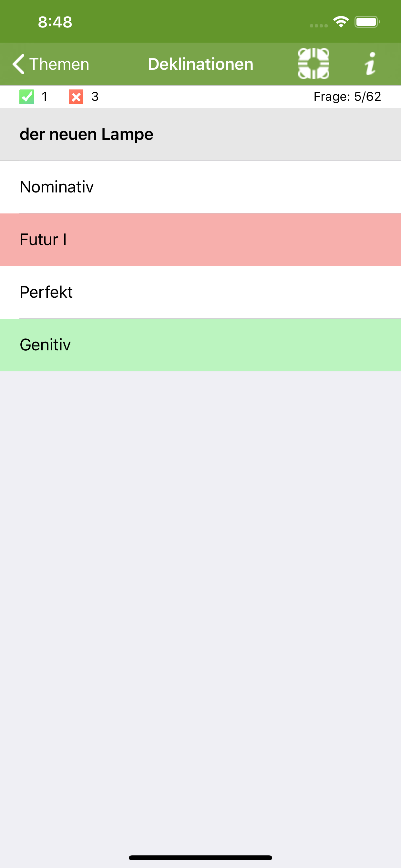Tap the correct-answer count "1"
401x868 pixels.
pos(44,97)
